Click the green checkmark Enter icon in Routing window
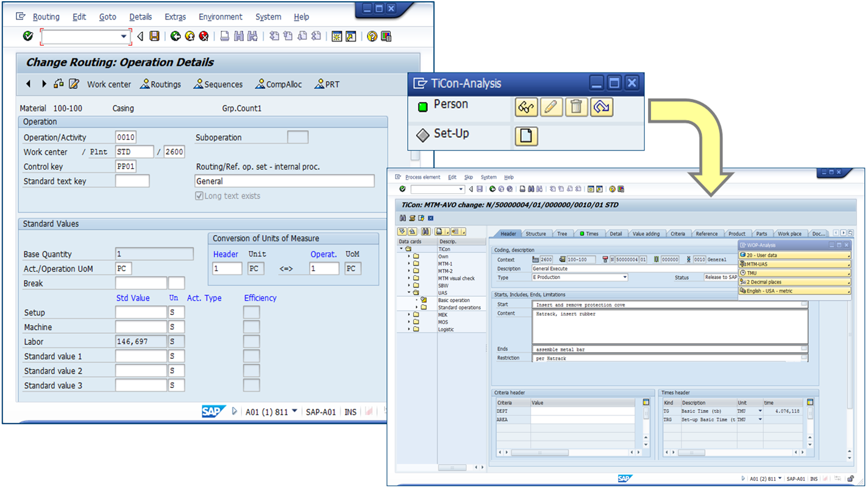868x488 pixels. 28,37
